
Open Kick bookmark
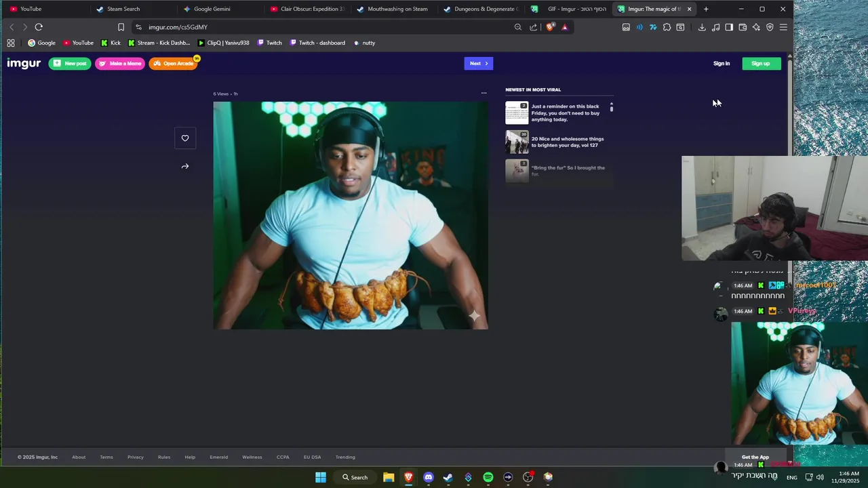[111, 43]
